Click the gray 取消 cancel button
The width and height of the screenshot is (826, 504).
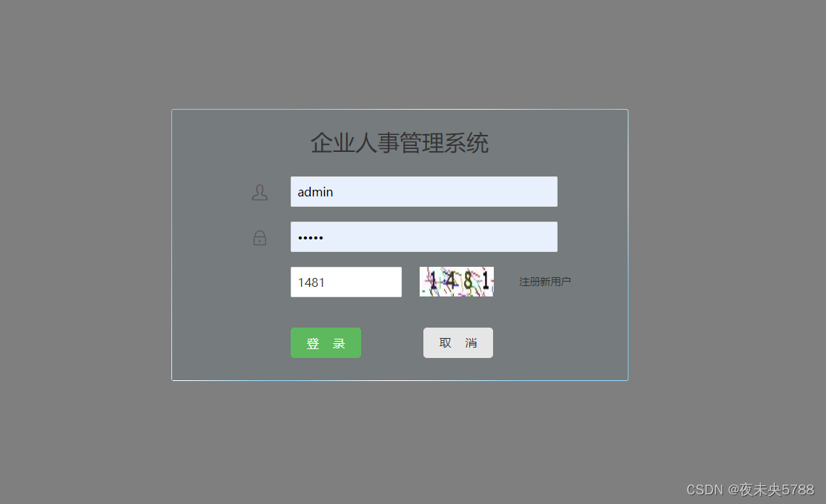pos(458,343)
